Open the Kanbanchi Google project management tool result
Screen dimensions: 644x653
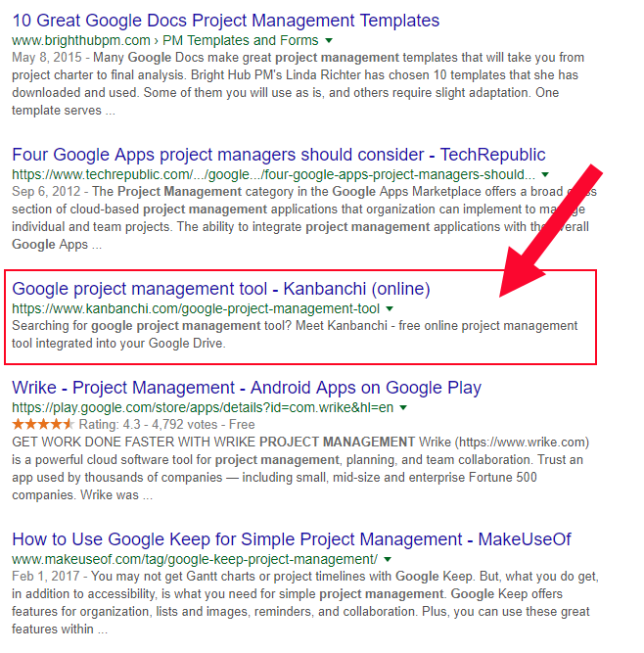(221, 289)
